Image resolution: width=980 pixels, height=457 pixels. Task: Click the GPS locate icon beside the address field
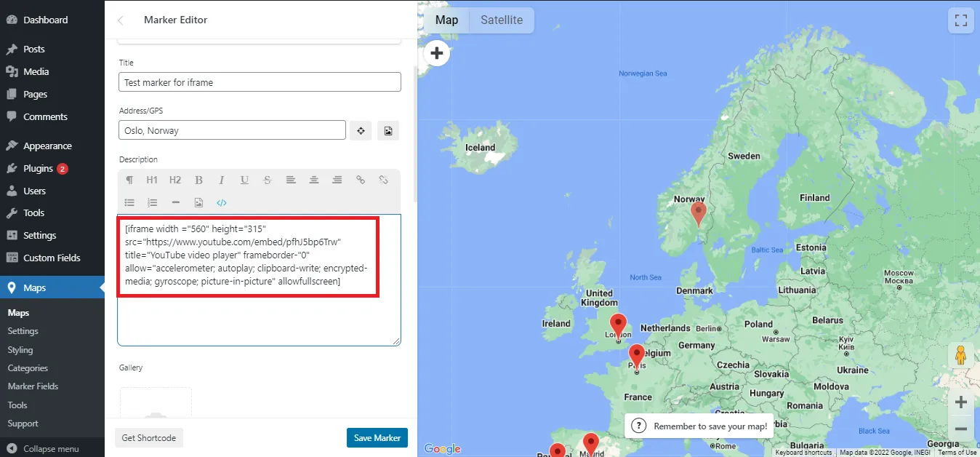361,130
